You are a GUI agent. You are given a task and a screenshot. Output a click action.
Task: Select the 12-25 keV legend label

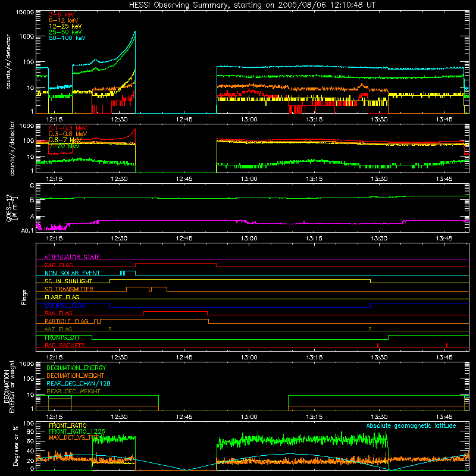(x=65, y=26)
